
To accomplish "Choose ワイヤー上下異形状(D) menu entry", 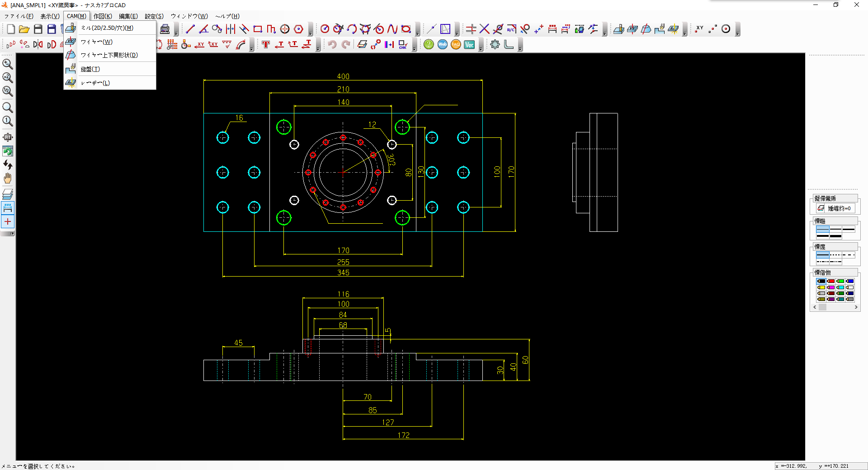I will [x=110, y=55].
